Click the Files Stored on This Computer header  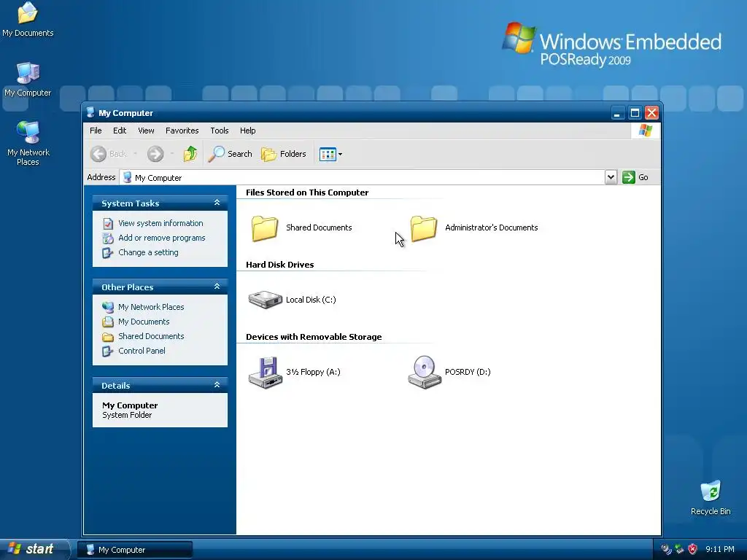[x=307, y=192]
